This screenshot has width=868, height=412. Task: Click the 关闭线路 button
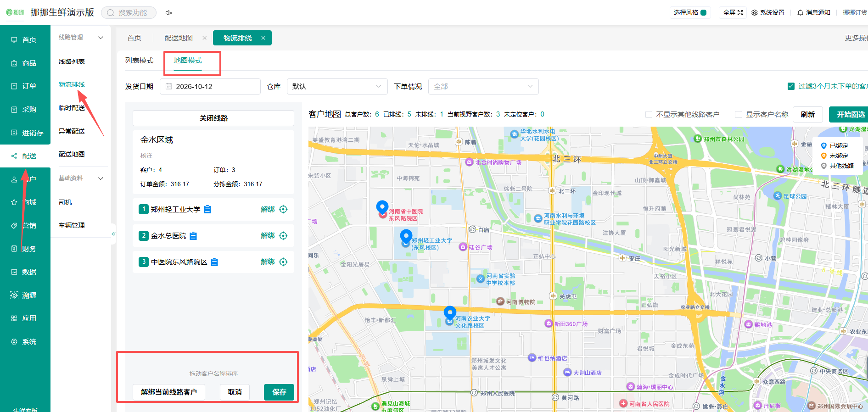(213, 118)
